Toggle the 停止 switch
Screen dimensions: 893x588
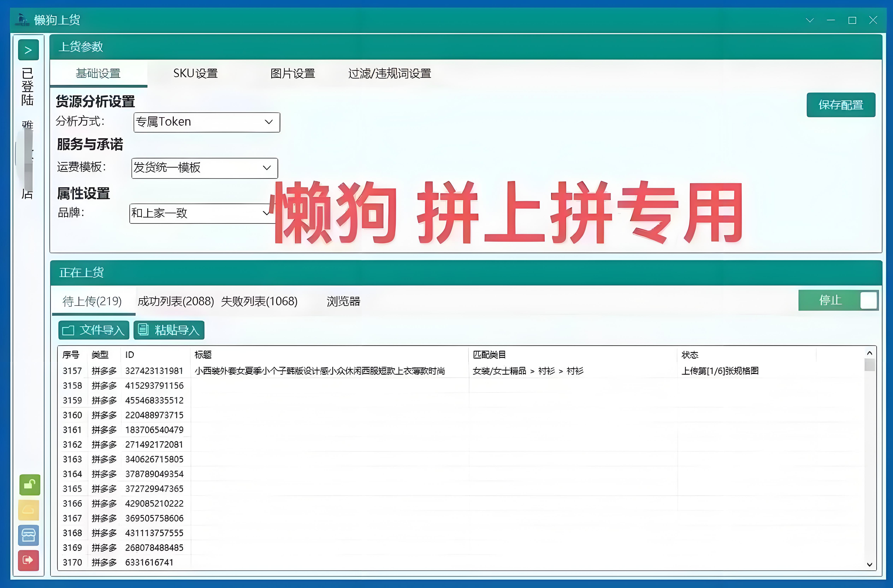[x=838, y=300]
